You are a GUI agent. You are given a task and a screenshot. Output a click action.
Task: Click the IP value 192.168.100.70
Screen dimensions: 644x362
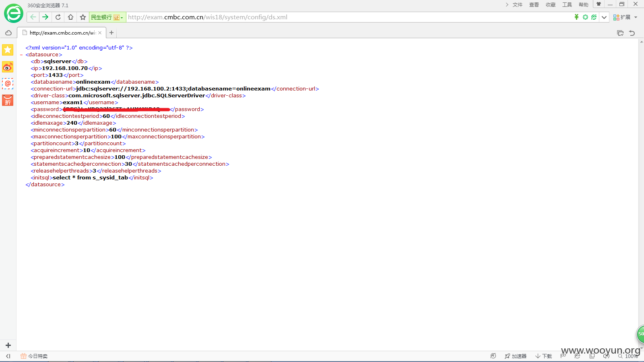coord(65,68)
